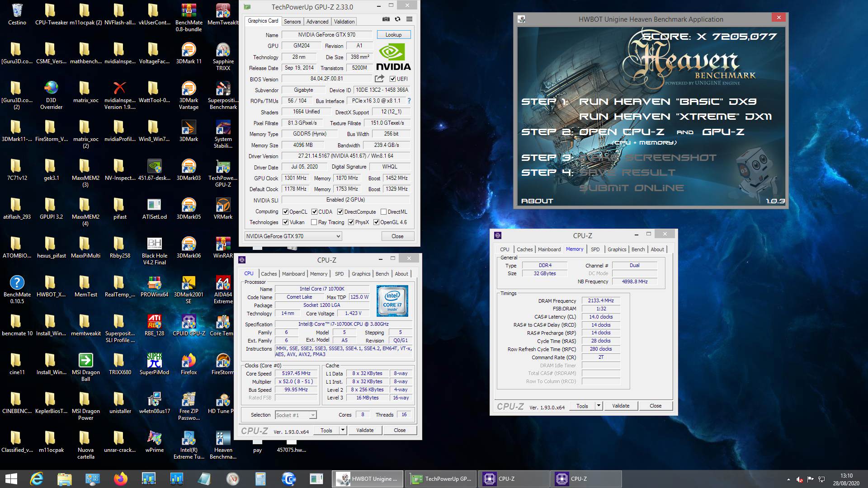Open 3DMark Vantage desktop icon

(189, 95)
